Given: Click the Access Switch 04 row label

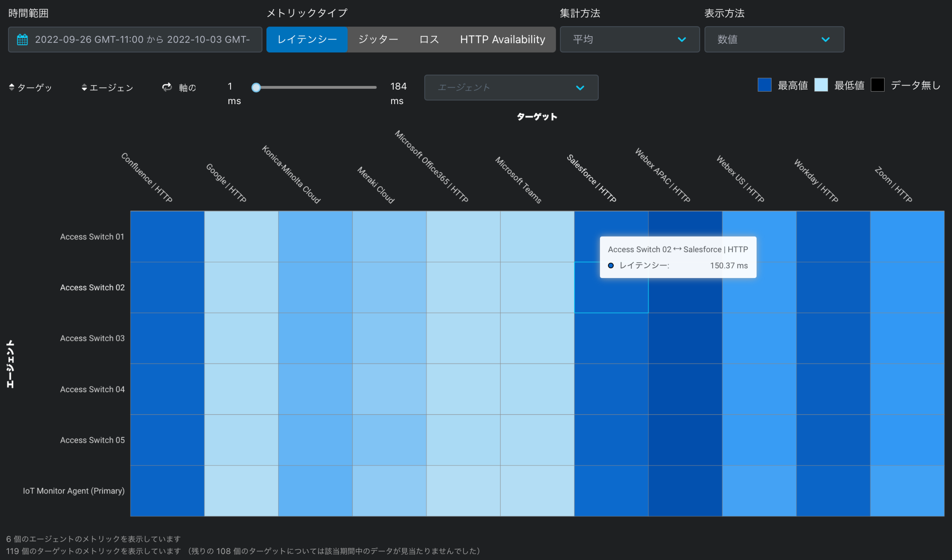Looking at the screenshot, I should (x=92, y=389).
